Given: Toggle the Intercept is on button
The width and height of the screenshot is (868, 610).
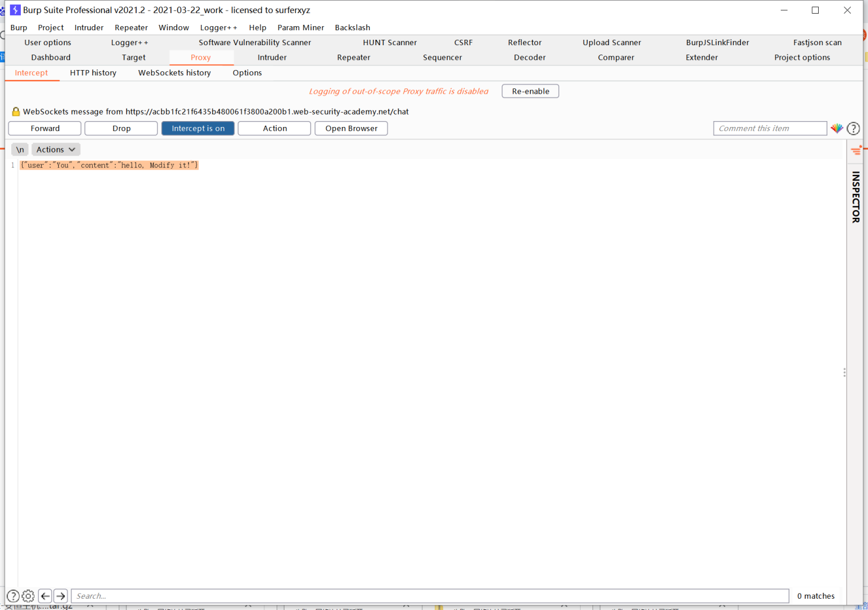Looking at the screenshot, I should (x=198, y=128).
